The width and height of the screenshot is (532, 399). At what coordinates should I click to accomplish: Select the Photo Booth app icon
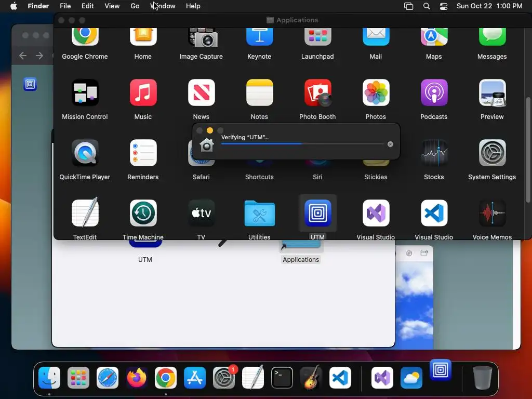317,92
